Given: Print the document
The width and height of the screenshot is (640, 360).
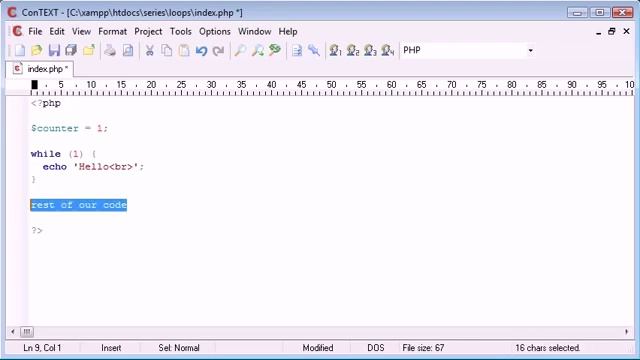Looking at the screenshot, I should coord(110,51).
